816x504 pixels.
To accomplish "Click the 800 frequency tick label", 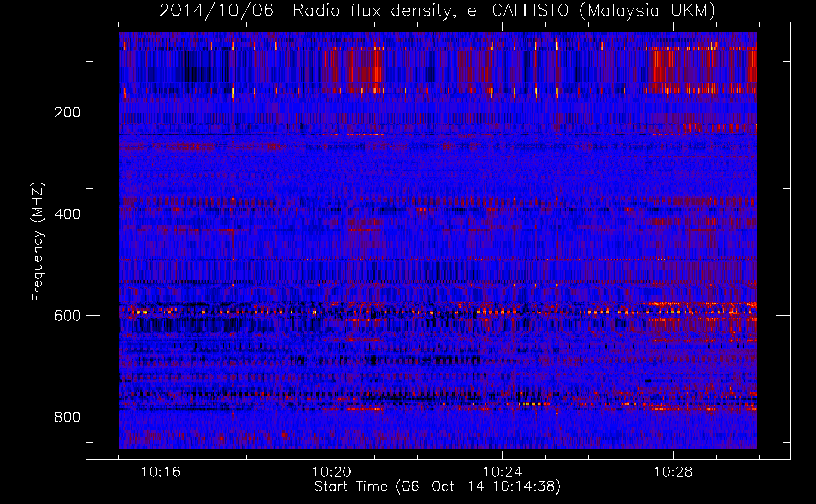I will (67, 417).
